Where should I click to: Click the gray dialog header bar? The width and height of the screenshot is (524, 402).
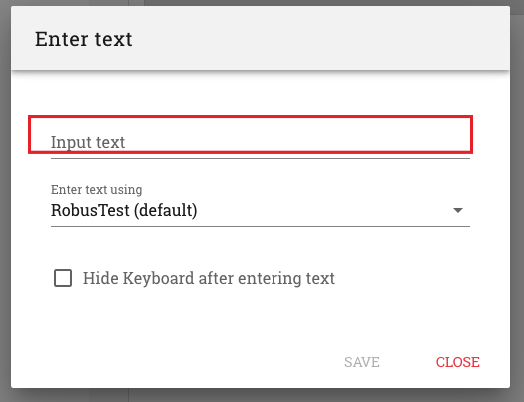[x=260, y=38]
